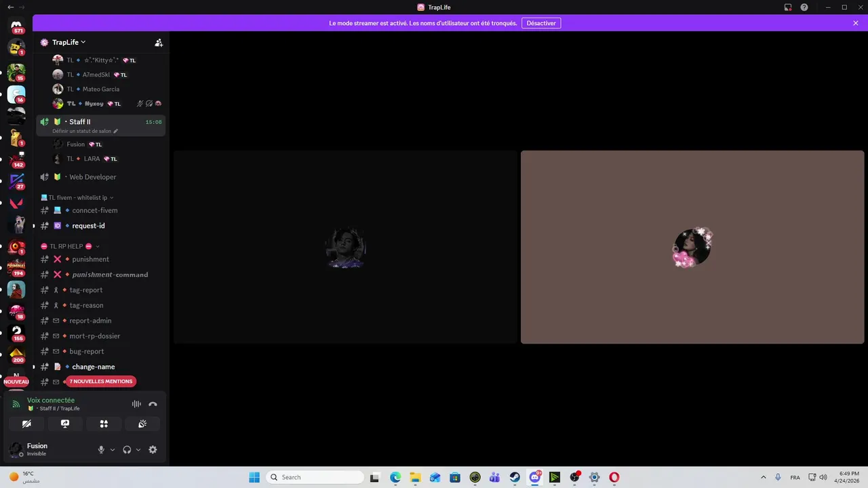Viewport: 868px width, 488px height.
Task: Open server with 155 badge
Action: pos(16,333)
